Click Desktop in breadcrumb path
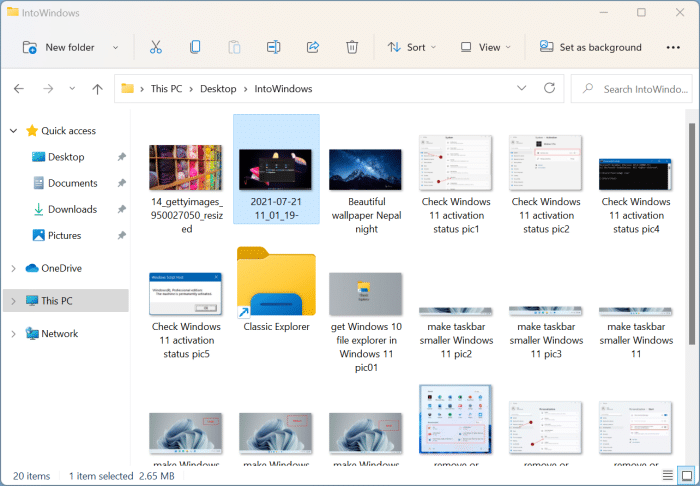This screenshot has height=486, width=700. pyautogui.click(x=218, y=89)
